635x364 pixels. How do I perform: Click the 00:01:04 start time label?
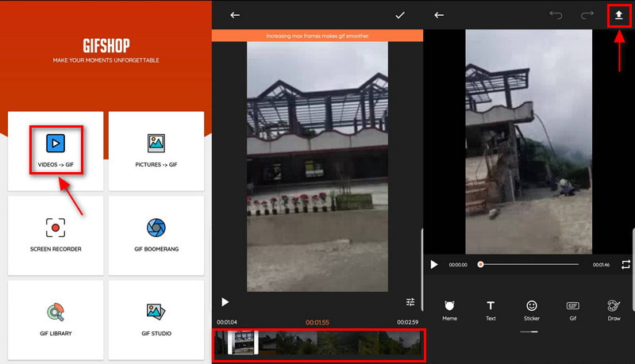coord(227,322)
